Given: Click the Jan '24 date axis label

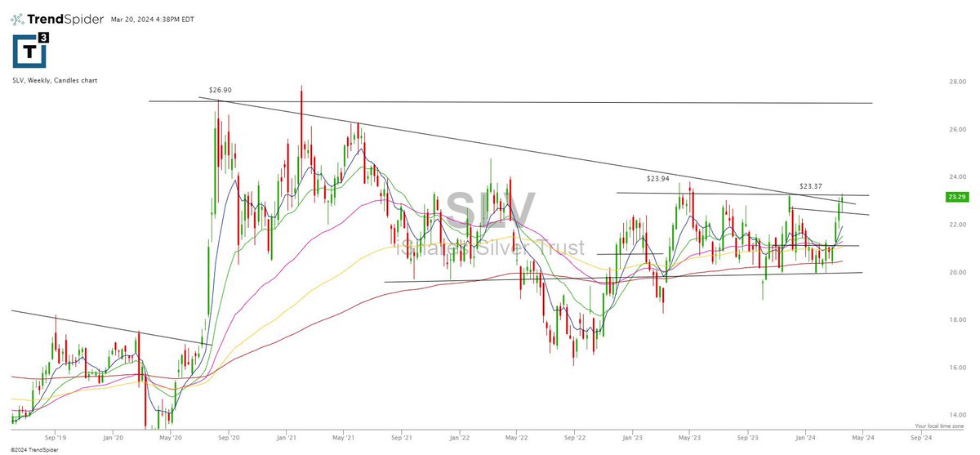Looking at the screenshot, I should click(806, 438).
